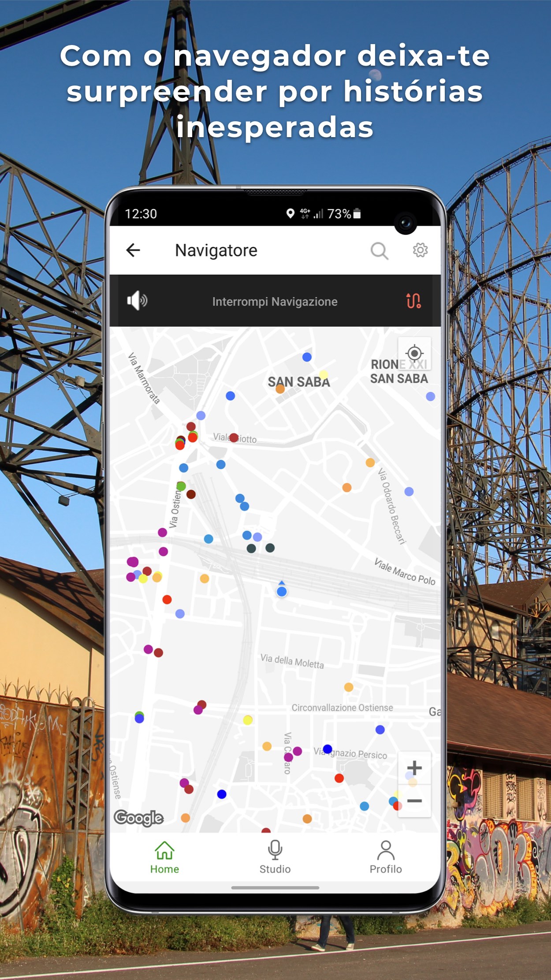Tap the red route icon
551x980 pixels.
[413, 301]
